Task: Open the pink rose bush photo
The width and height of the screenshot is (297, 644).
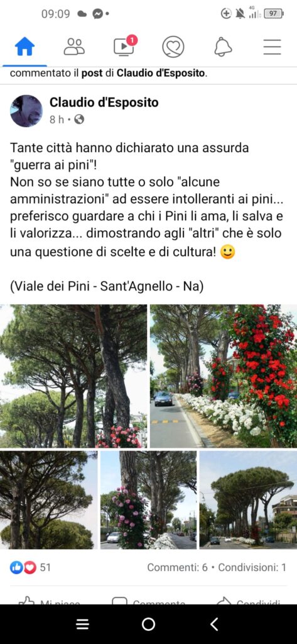Action: (148, 500)
